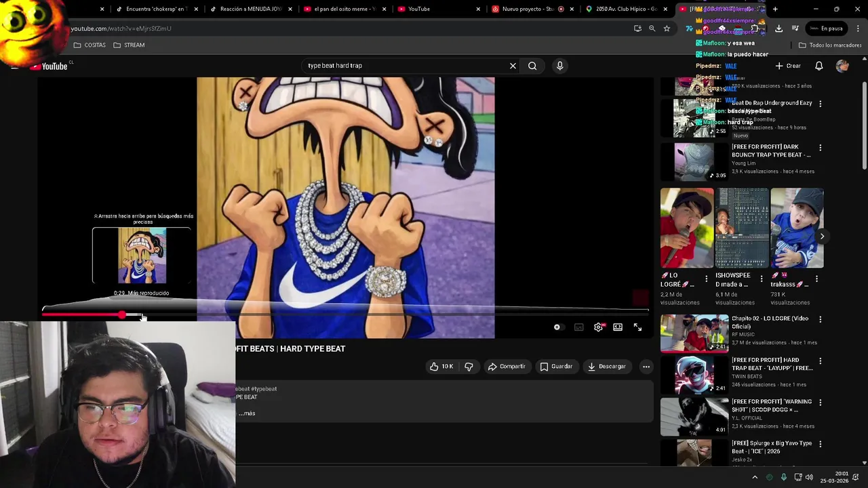Show hidden system tray icons

[x=755, y=477]
